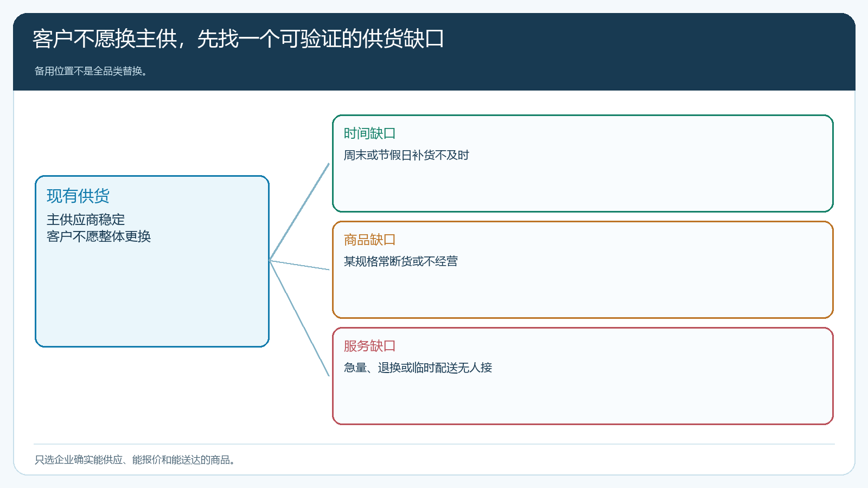Select the text 某规格常断货或不经营
The image size is (868, 488).
pos(401,261)
